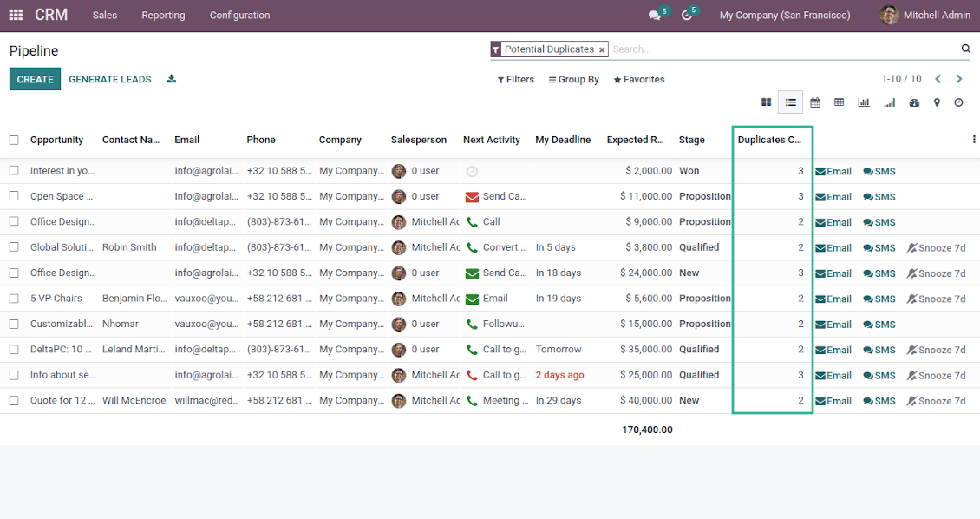Image resolution: width=980 pixels, height=519 pixels.
Task: Open the apps grid menu
Action: [x=16, y=15]
